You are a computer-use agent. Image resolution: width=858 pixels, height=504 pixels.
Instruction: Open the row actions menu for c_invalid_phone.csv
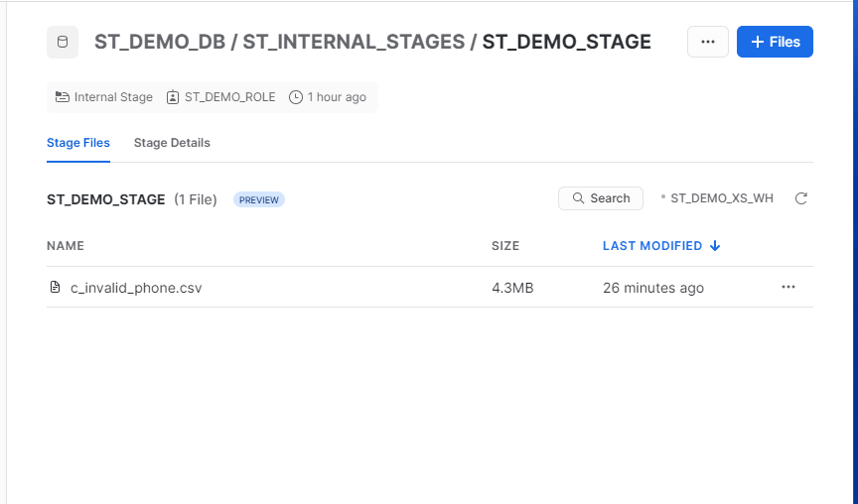click(788, 287)
